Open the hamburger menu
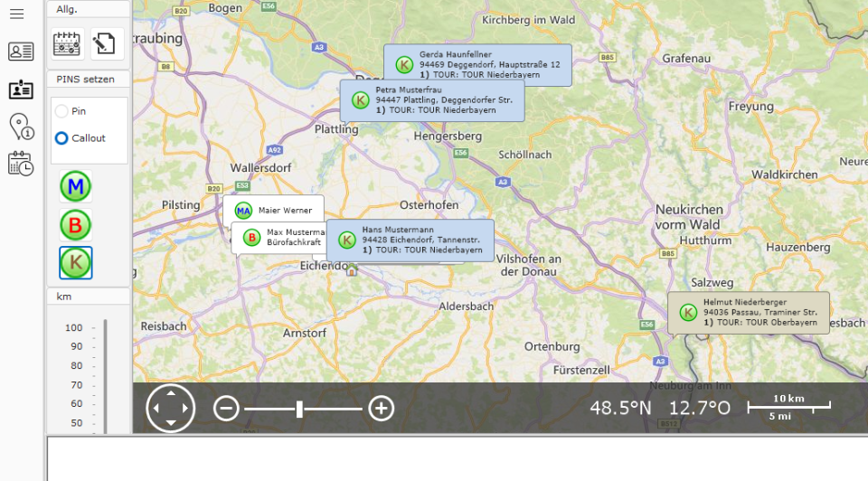 tap(16, 14)
